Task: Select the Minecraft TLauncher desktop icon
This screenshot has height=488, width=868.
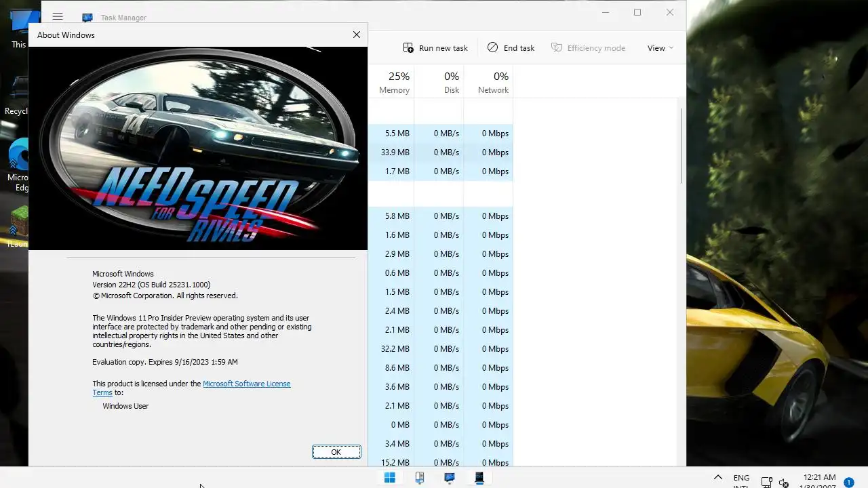Action: (18, 227)
